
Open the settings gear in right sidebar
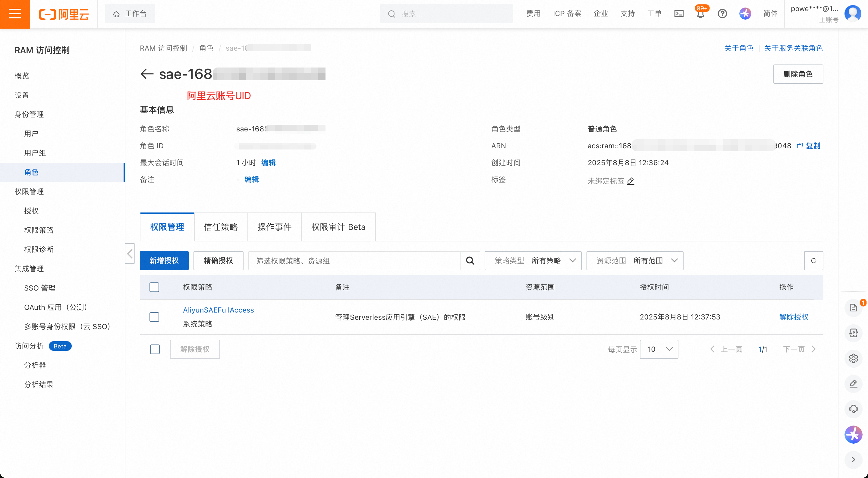(x=853, y=358)
